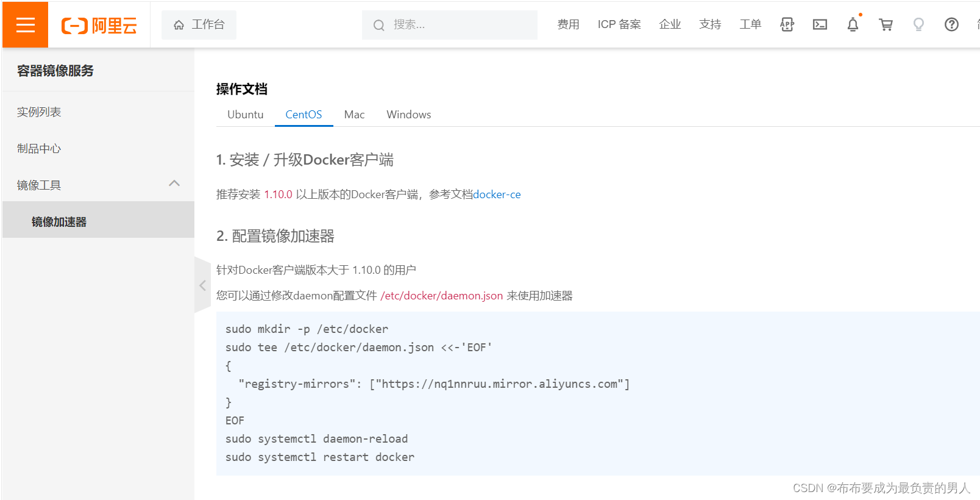Open the docker-ce documentation link
The height and width of the screenshot is (500, 980).
497,195
